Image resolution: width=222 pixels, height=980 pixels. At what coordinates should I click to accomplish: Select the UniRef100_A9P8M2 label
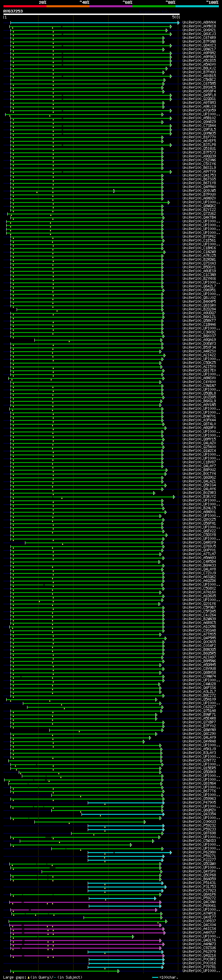(x=199, y=53)
